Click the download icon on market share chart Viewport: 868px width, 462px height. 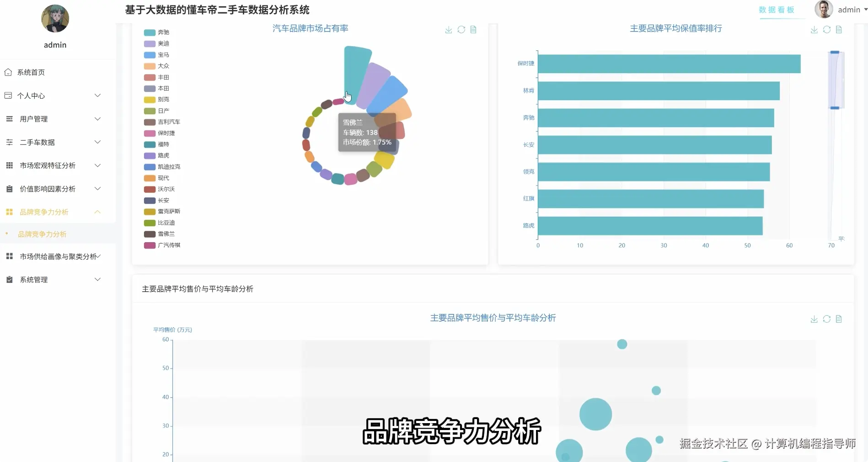pyautogui.click(x=449, y=30)
